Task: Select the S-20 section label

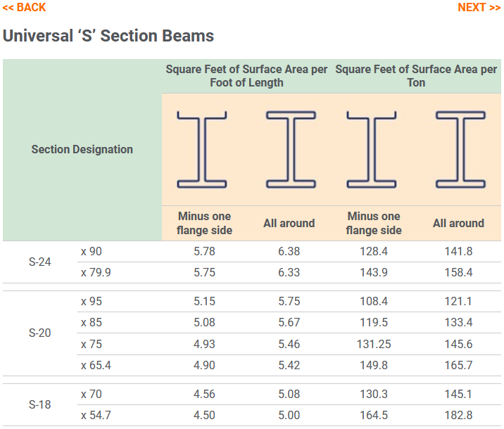Action: click(40, 333)
